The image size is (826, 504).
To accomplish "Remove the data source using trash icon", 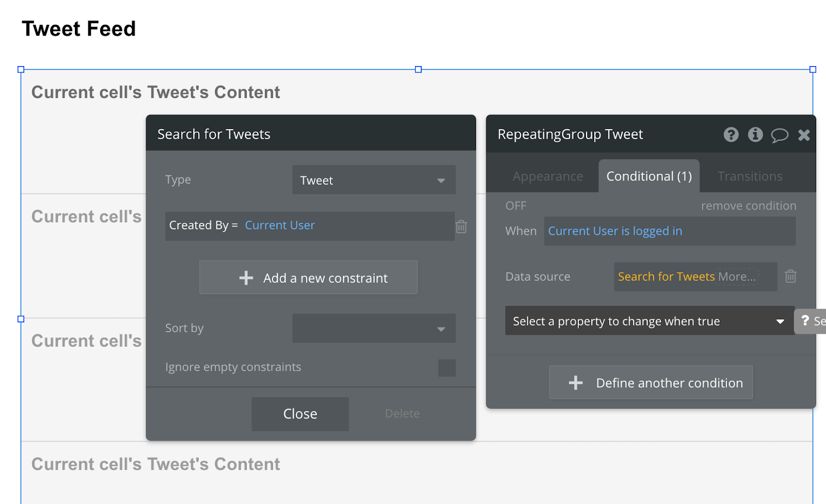I will pyautogui.click(x=790, y=277).
